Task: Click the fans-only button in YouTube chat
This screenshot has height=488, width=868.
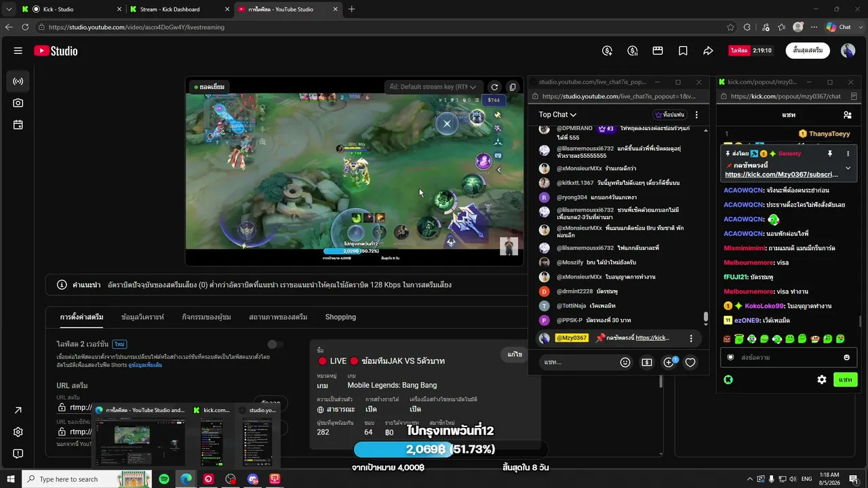Action: [x=670, y=115]
